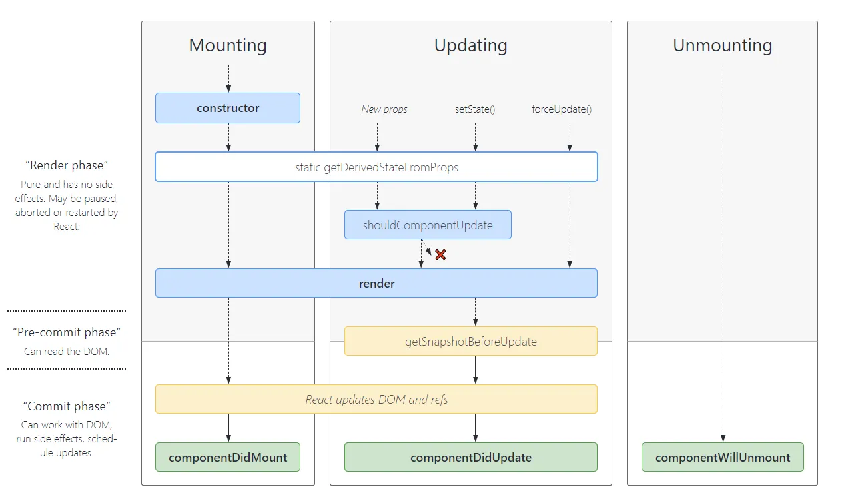
Task: Click the "Commit phase" label
Action: (x=67, y=406)
